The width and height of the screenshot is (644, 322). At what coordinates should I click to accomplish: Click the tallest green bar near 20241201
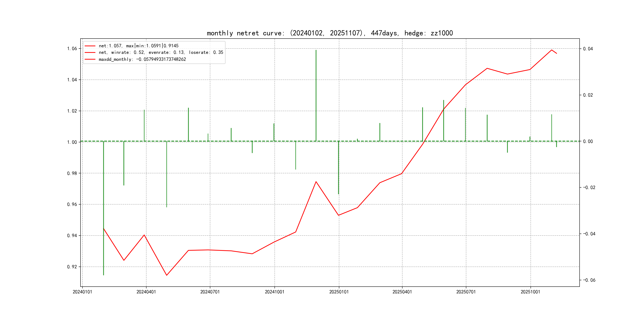316,95
